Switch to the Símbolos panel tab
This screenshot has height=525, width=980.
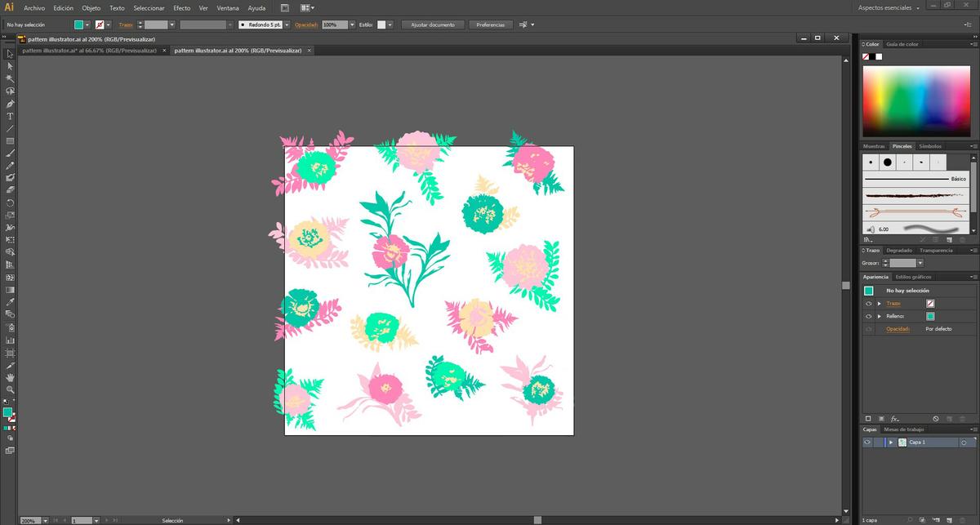coord(931,146)
